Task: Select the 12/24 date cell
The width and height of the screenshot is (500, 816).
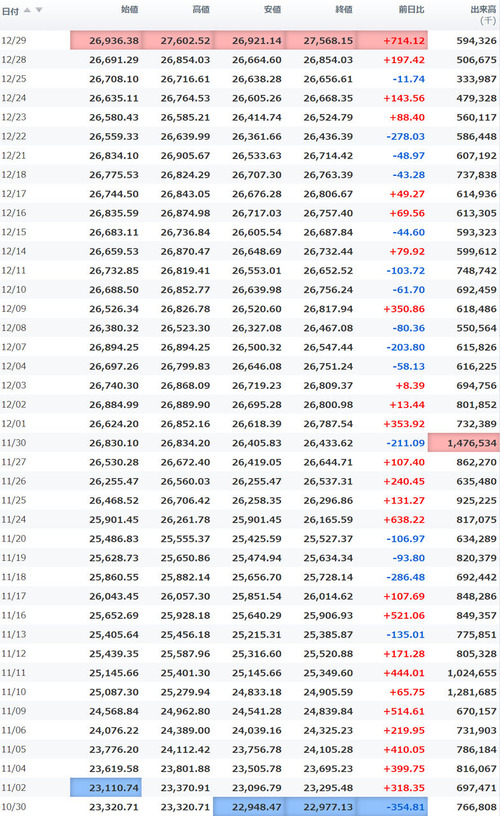Action: pyautogui.click(x=14, y=98)
